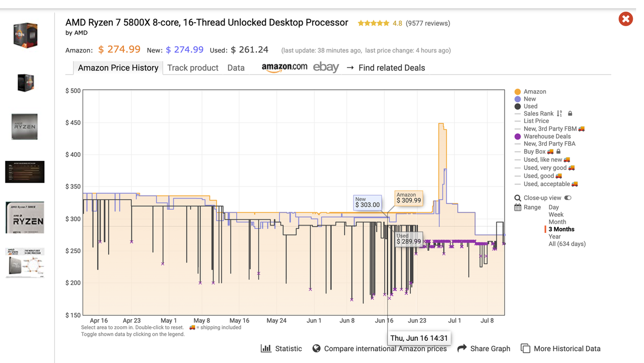The image size is (644, 363).
Task: Open the Statistic bar chart icon
Action: [x=266, y=348]
